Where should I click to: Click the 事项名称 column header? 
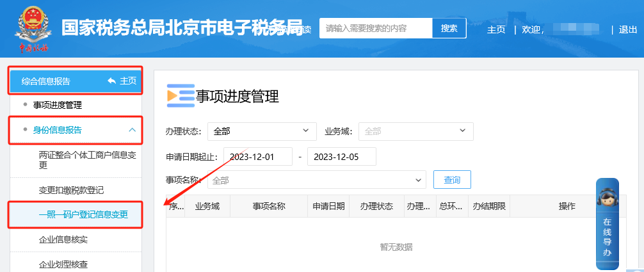[269, 206]
